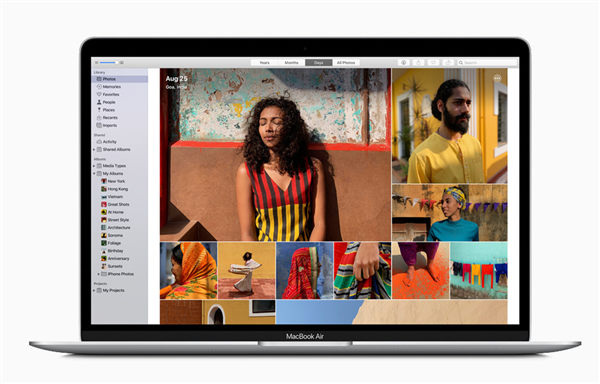Open the Places map view

108,110
